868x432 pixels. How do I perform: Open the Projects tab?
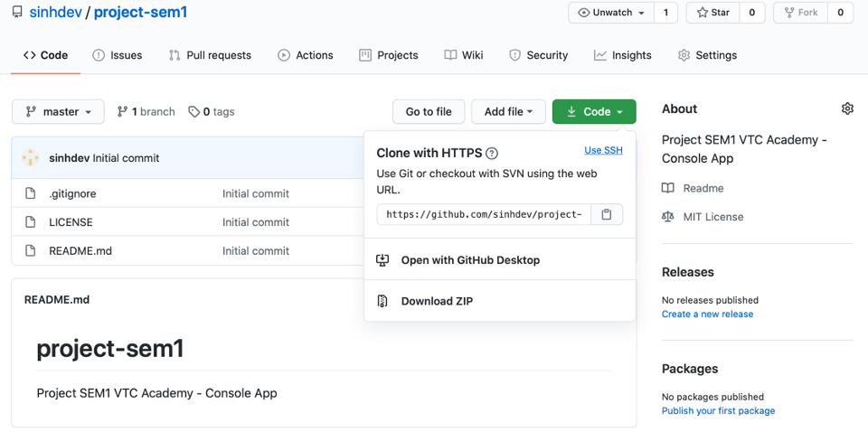389,55
